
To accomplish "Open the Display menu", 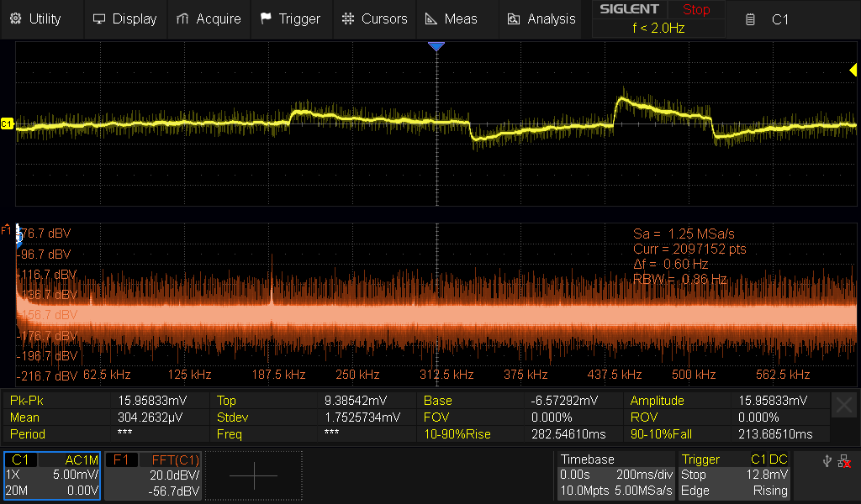I will 124,18.
